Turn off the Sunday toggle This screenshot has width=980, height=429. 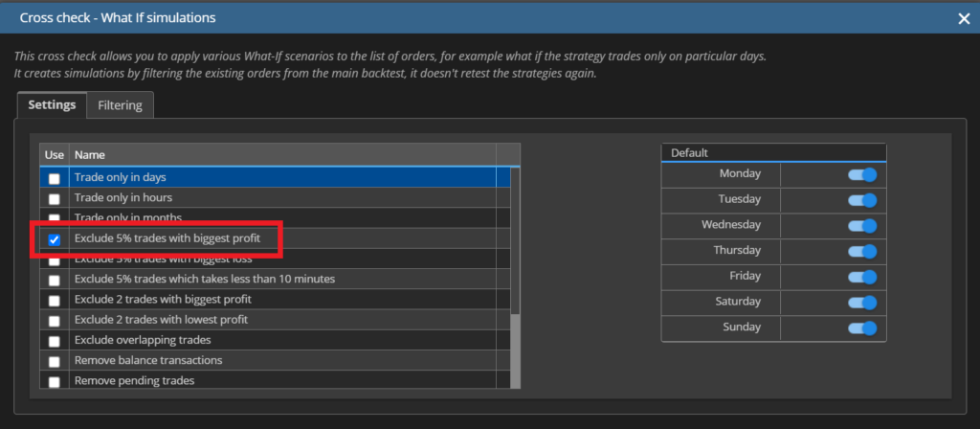click(x=862, y=328)
